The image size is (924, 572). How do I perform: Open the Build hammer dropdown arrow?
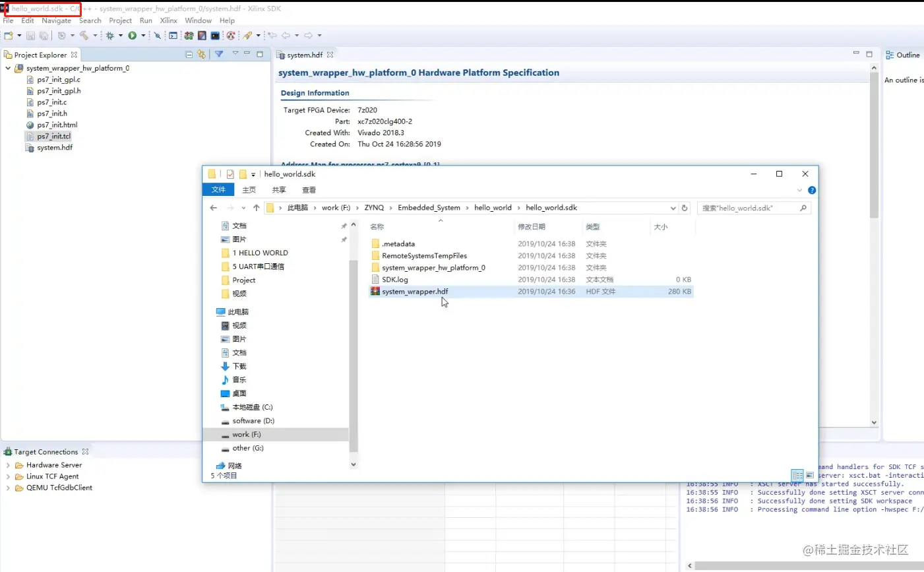coord(95,36)
